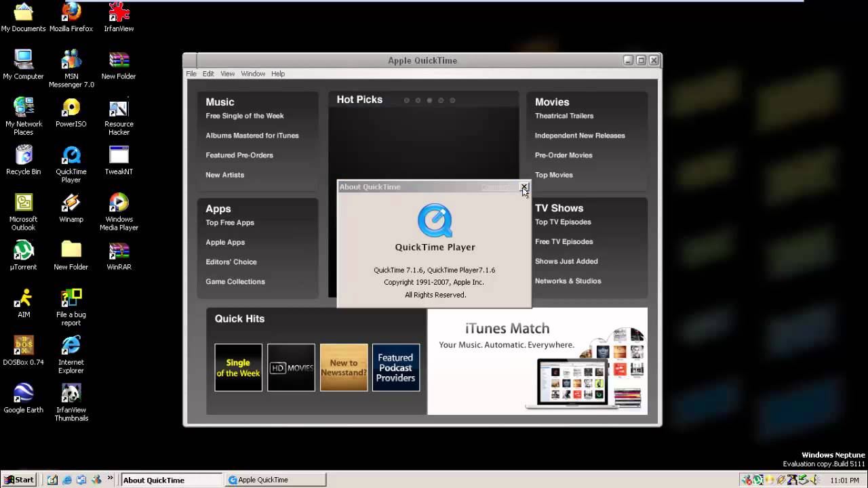The image size is (868, 488).
Task: Open the Game Collections link
Action: (x=235, y=281)
